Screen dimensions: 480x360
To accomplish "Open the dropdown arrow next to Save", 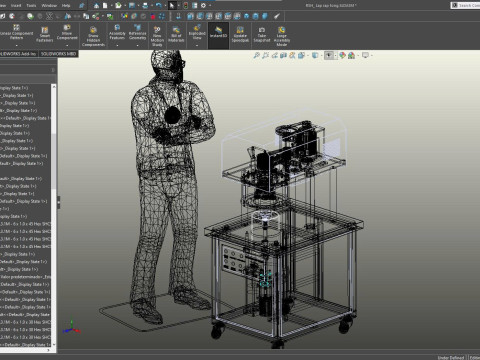I will (x=138, y=5).
